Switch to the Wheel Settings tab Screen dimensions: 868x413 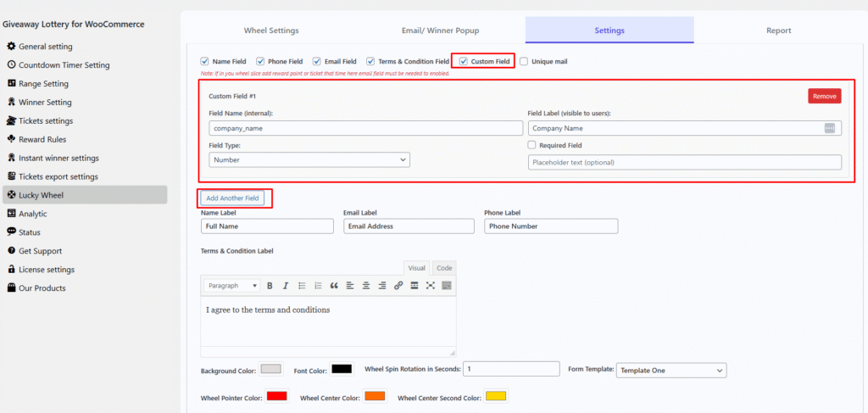coord(271,31)
